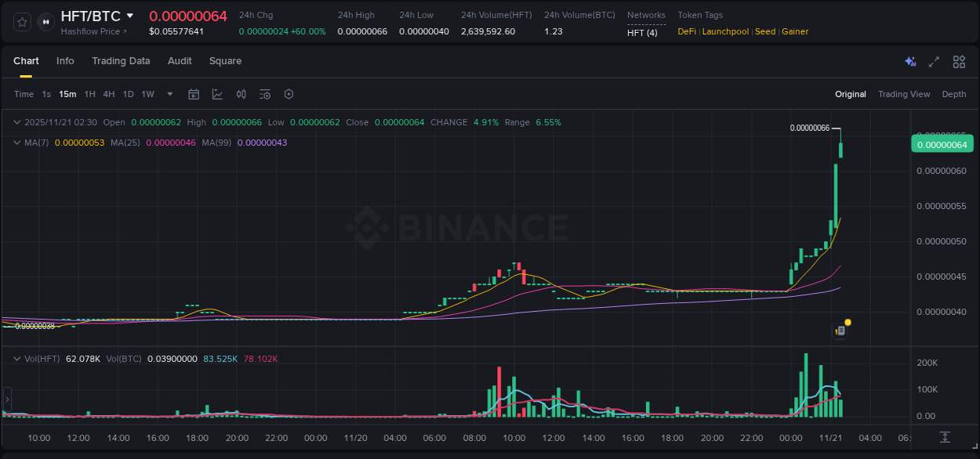Click the candlestick comparison icon
Screen dimensions: 980x459
(241, 94)
